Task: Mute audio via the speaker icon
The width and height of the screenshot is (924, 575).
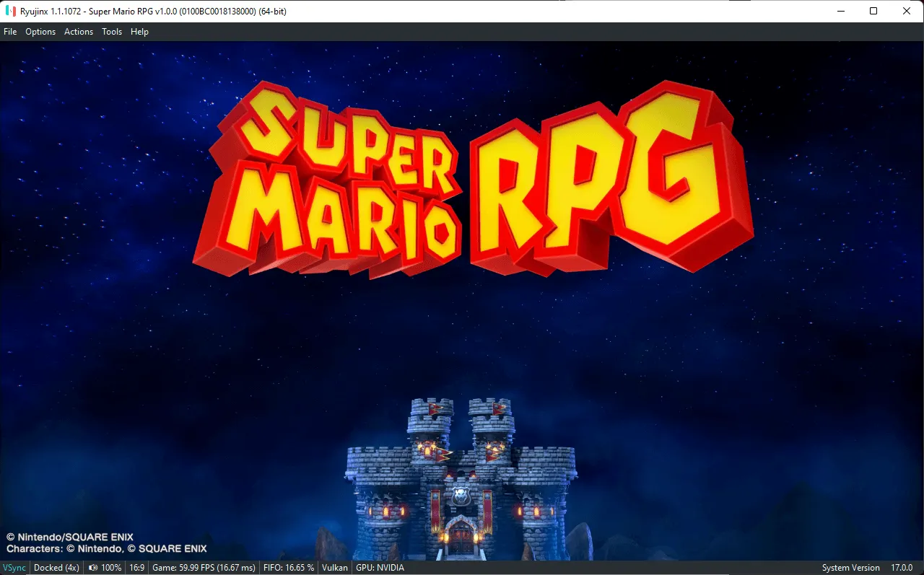Action: click(x=93, y=568)
